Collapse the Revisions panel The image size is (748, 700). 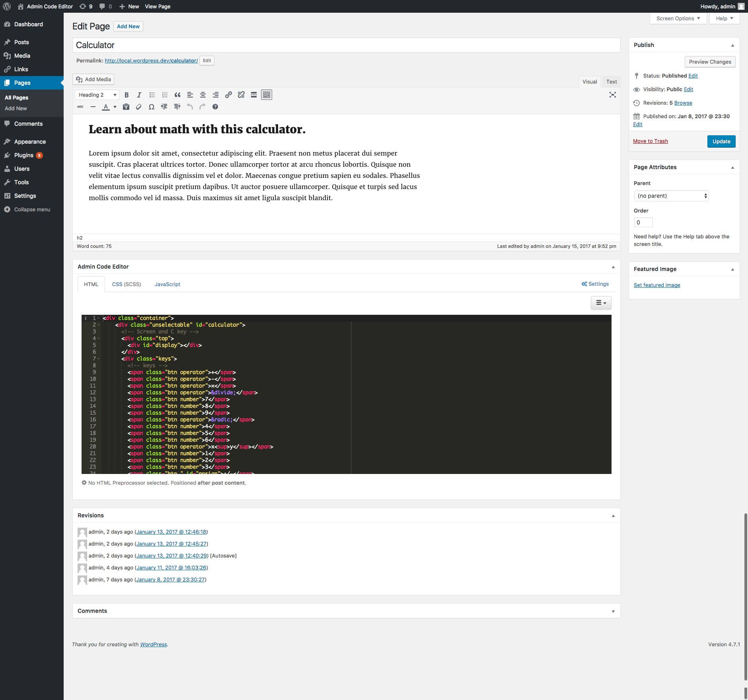coord(612,515)
